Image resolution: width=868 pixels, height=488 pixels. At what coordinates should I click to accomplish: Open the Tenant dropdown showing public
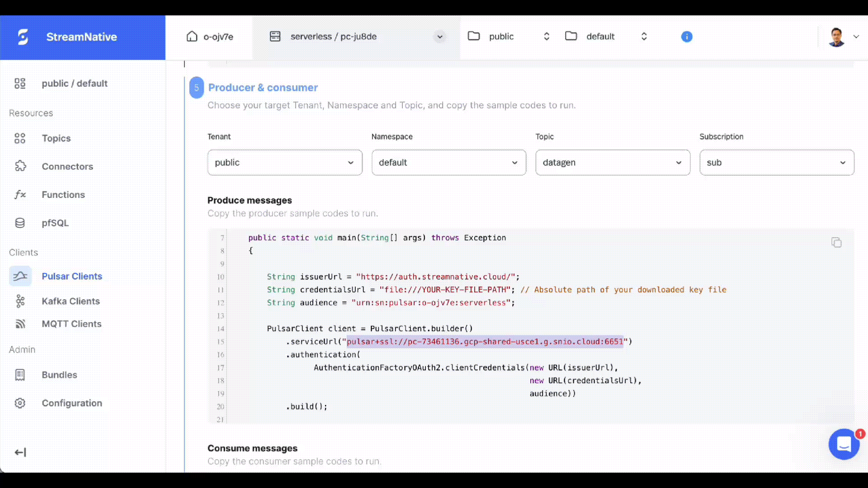(285, 163)
